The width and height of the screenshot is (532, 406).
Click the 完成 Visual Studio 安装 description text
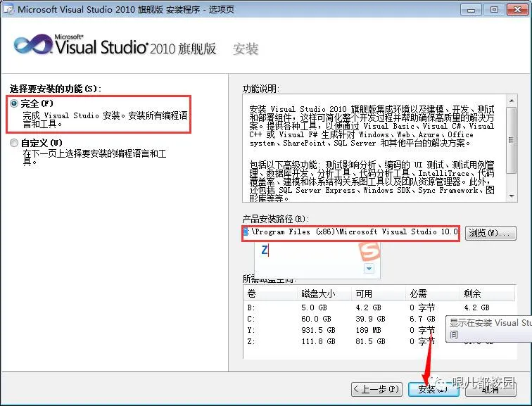click(105, 120)
